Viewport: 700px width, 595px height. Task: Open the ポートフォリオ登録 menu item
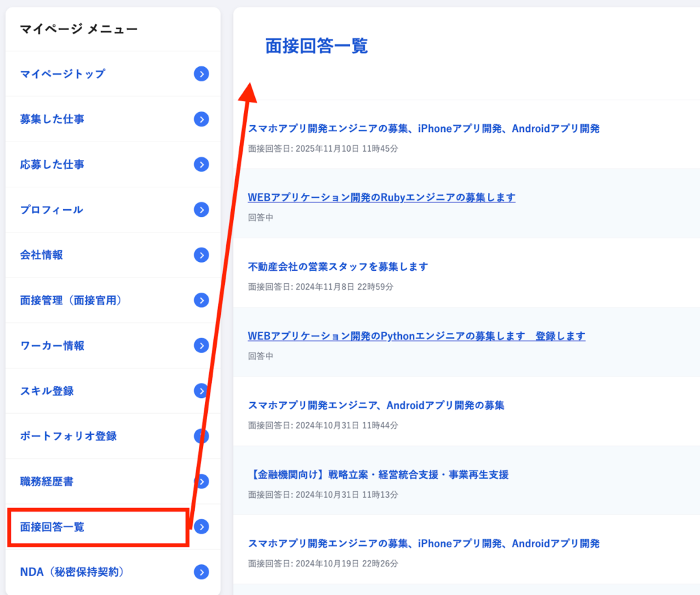[x=68, y=436]
